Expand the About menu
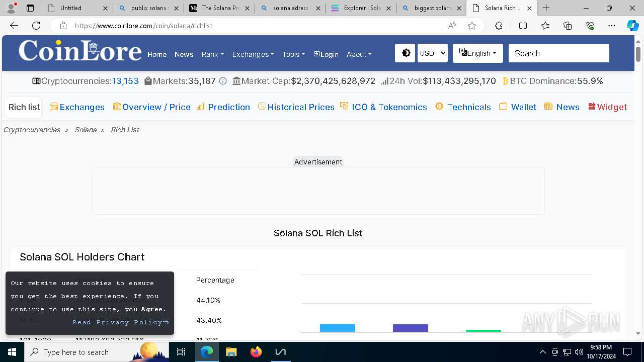 coord(359,54)
